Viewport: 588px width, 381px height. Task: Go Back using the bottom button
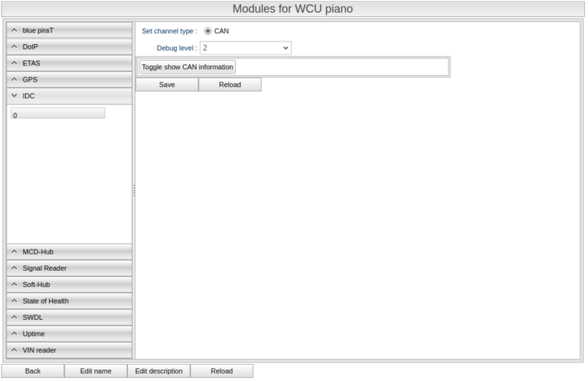(33, 371)
